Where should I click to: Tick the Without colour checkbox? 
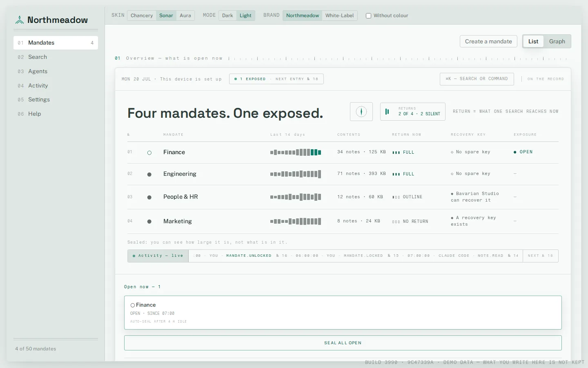point(368,16)
